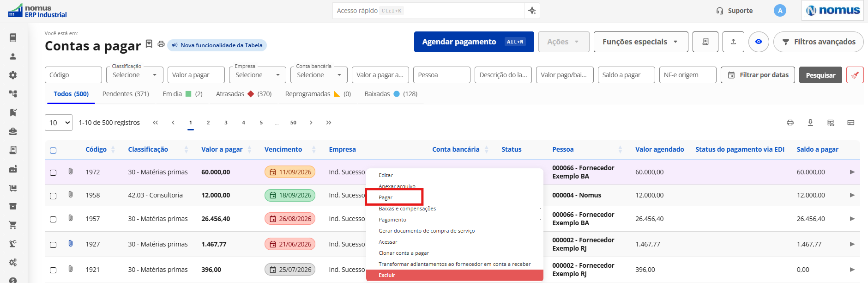Open shopping cart icon in left sidebar

pyautogui.click(x=13, y=225)
